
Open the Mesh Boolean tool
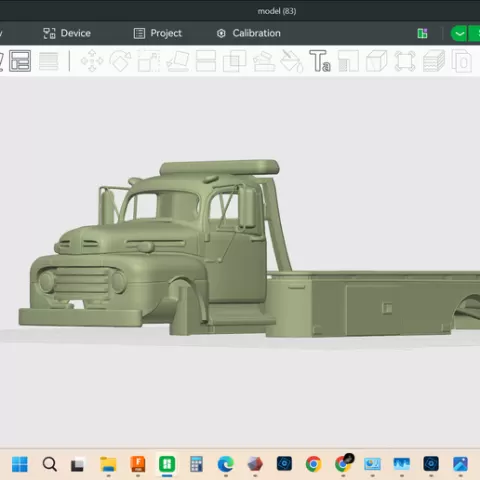(x=234, y=61)
